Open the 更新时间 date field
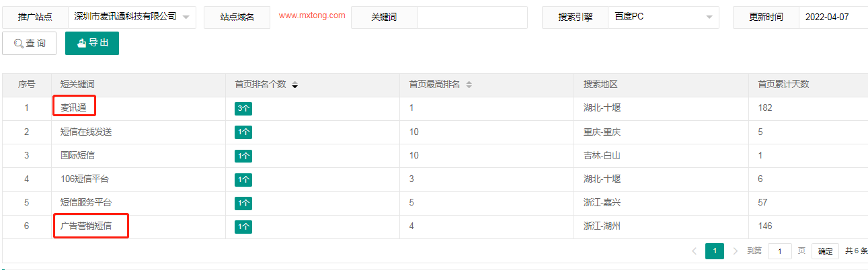The width and height of the screenshot is (868, 270). pos(832,17)
